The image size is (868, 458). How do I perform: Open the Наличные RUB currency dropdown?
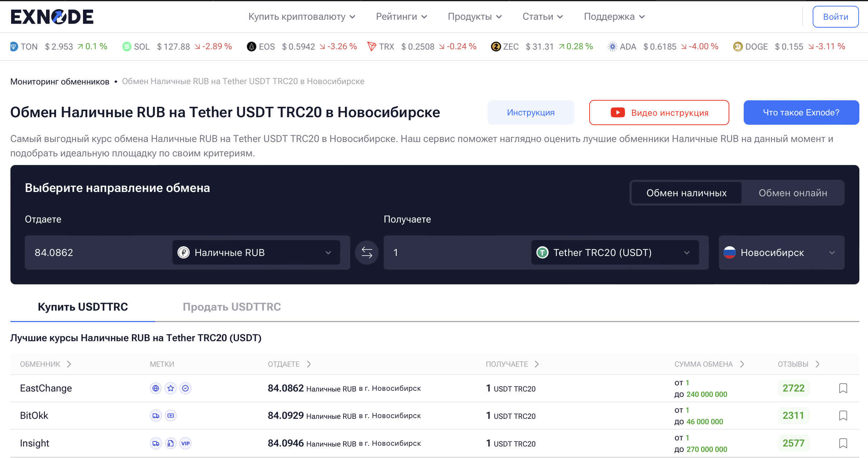(x=256, y=252)
